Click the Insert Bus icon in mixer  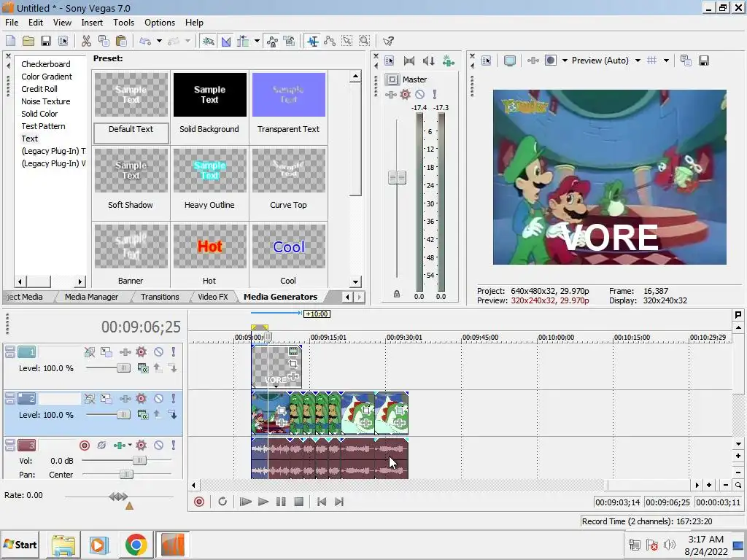pos(449,61)
